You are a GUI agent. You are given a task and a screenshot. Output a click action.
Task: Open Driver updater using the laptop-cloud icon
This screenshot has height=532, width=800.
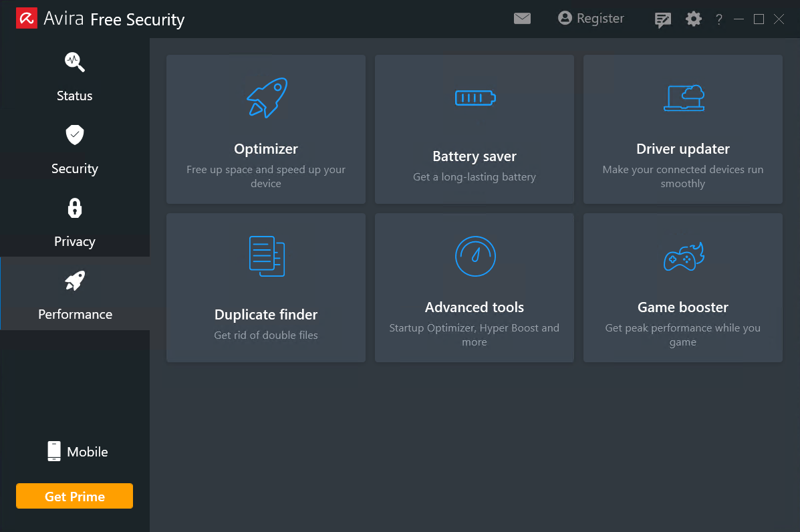click(x=682, y=98)
